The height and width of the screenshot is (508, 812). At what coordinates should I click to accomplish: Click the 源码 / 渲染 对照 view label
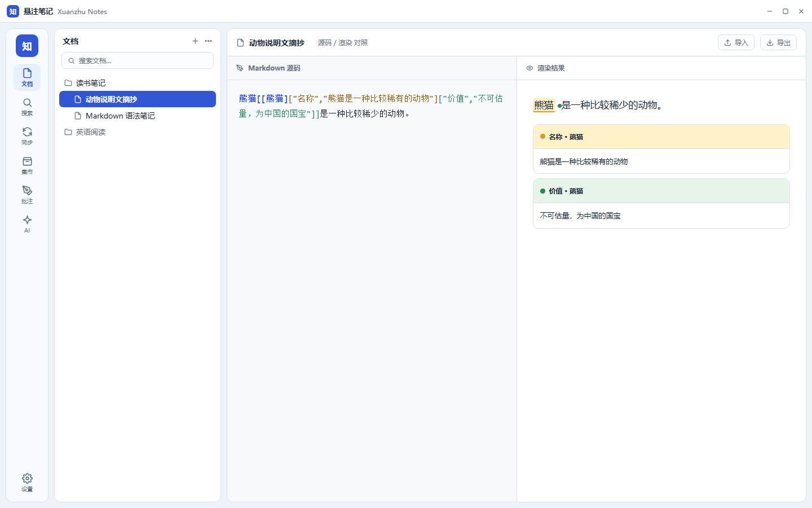tap(343, 43)
